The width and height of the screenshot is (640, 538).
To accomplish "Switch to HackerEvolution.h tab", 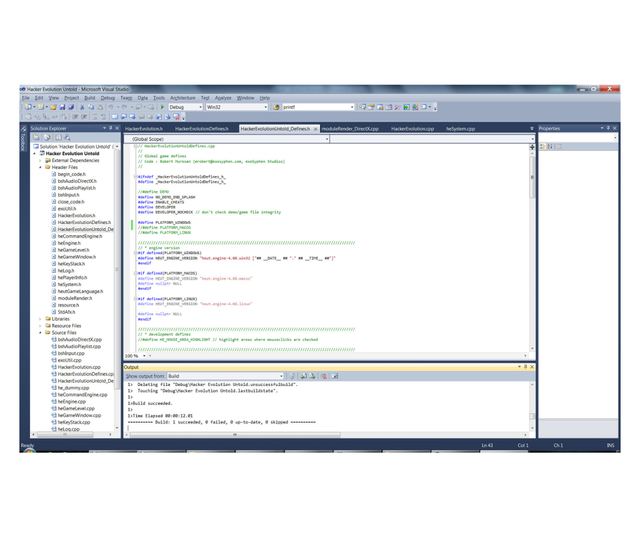I will coord(144,129).
